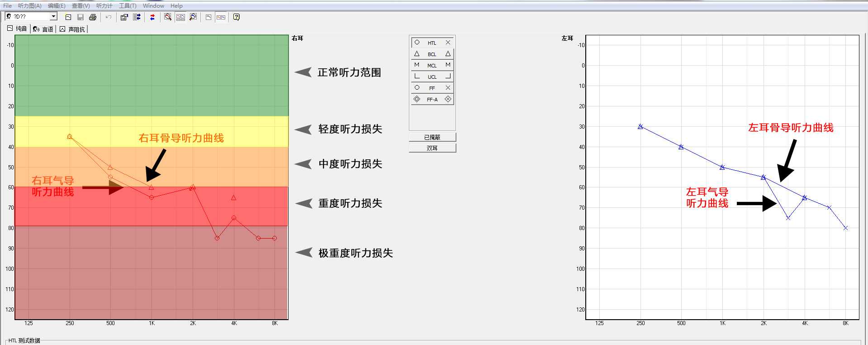Viewport: 868px width, 345px height.
Task: Click the help question mark icon
Action: [236, 17]
